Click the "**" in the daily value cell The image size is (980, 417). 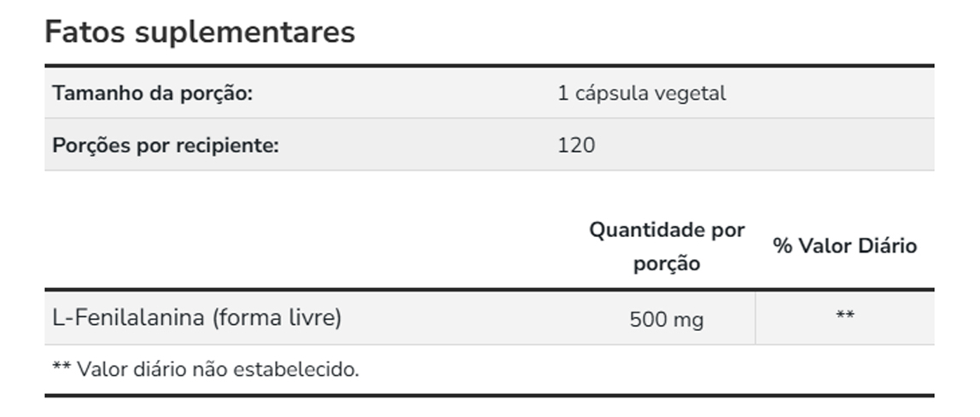[845, 317]
